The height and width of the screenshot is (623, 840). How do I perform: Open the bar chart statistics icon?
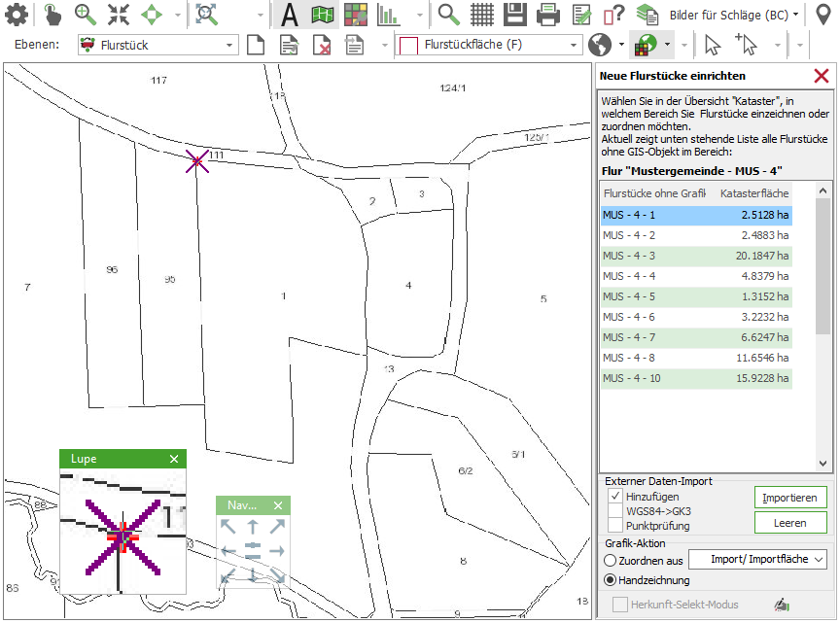pyautogui.click(x=388, y=15)
